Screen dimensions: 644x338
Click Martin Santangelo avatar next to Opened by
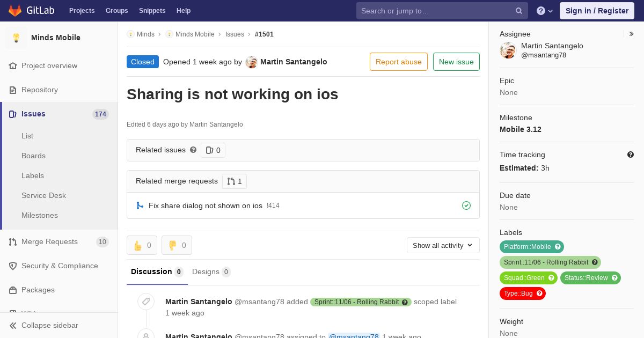coord(251,62)
